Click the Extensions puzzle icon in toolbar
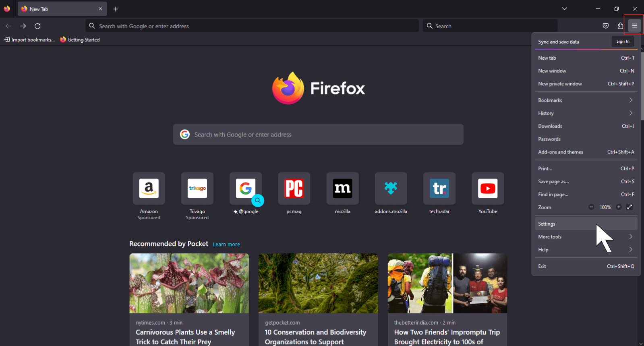Viewport: 644px width, 346px height. (620, 26)
